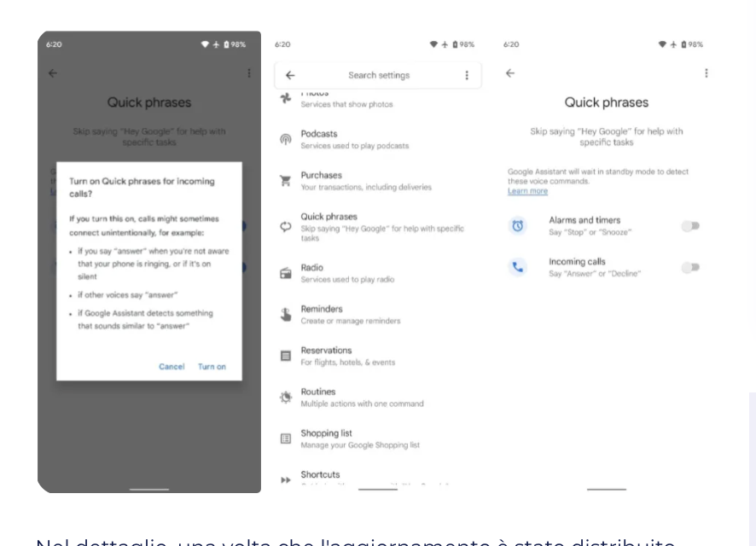The height and width of the screenshot is (546, 756).
Task: Open the three-dot menu in Search settings bar
Action: click(x=467, y=75)
